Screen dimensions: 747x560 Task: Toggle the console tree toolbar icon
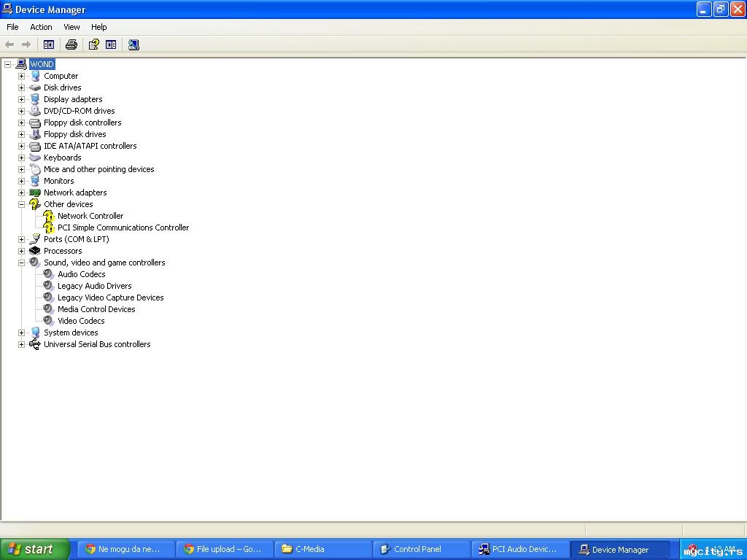pos(49,44)
